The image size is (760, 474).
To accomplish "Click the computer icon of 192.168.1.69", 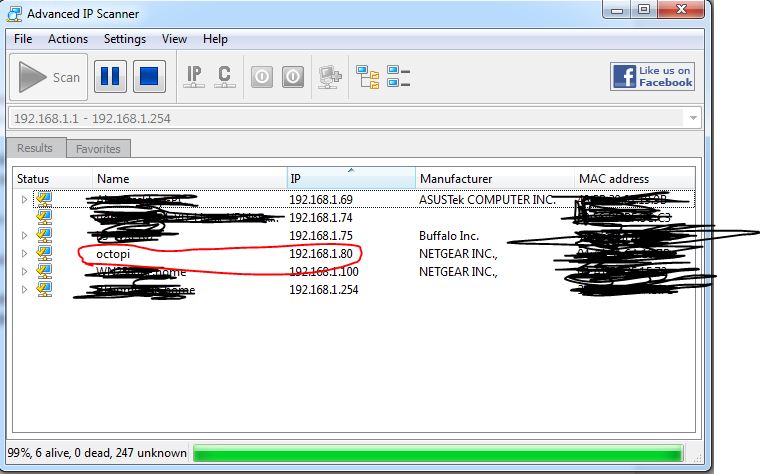I will 44,199.
